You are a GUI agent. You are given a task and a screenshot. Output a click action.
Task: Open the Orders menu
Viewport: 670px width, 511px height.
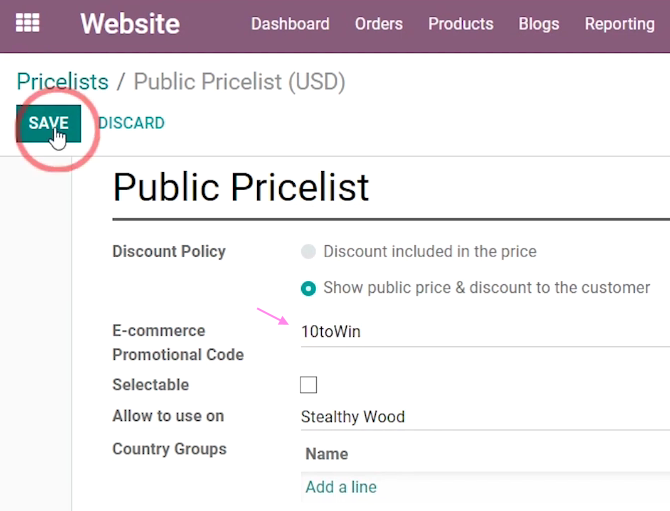tap(379, 24)
